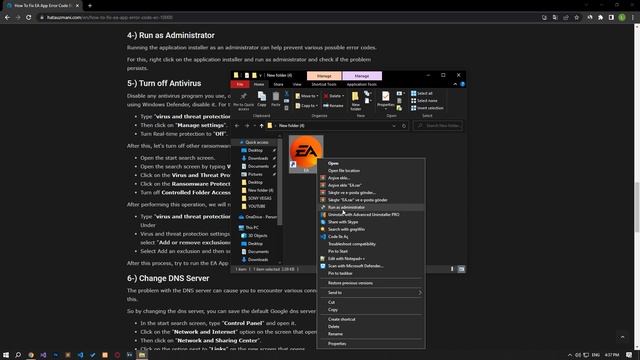Open the notification center in system tray
The height and width of the screenshot is (360, 640).
(629, 355)
